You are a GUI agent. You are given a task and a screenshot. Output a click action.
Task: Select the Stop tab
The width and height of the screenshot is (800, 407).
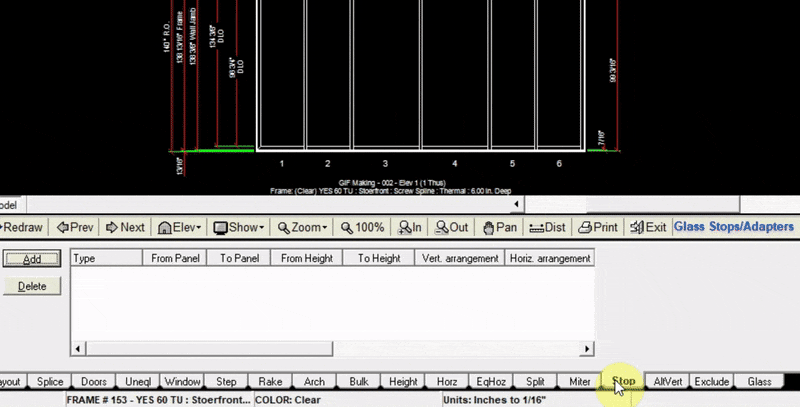tap(623, 381)
